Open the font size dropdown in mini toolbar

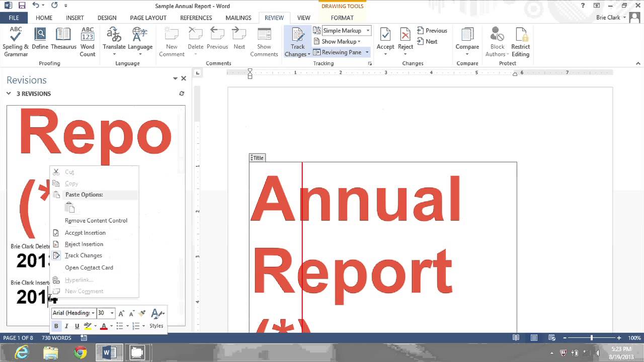click(x=112, y=313)
